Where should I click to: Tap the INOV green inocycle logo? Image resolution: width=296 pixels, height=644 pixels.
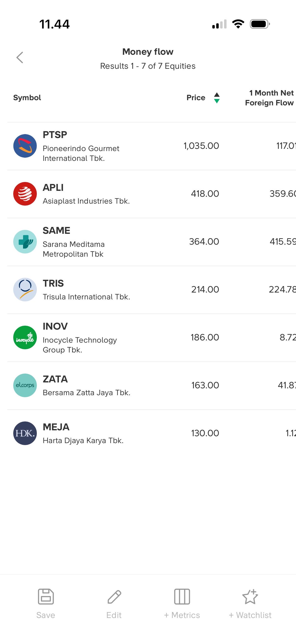[x=25, y=337]
